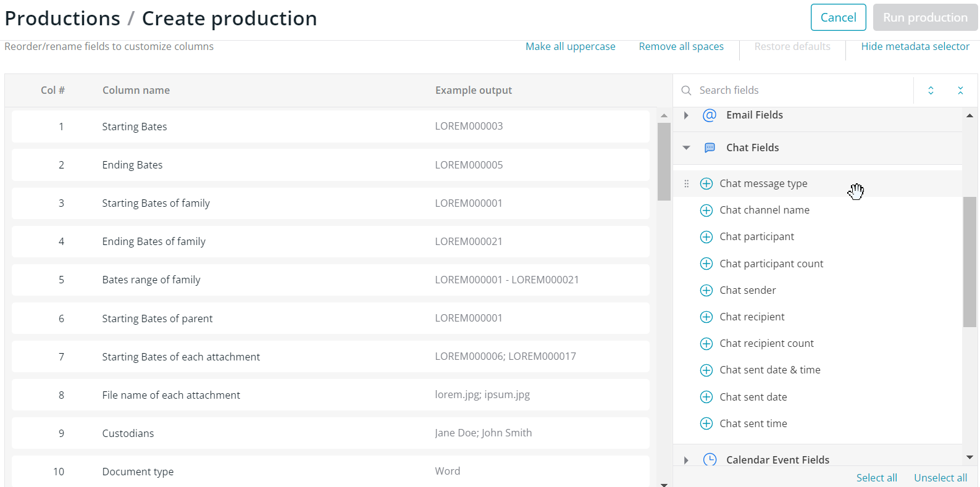
Task: Click Make all uppercase link
Action: click(570, 46)
